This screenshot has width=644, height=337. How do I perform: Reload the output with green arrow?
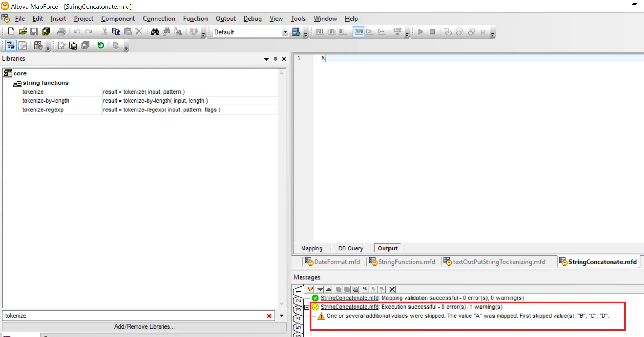[101, 45]
